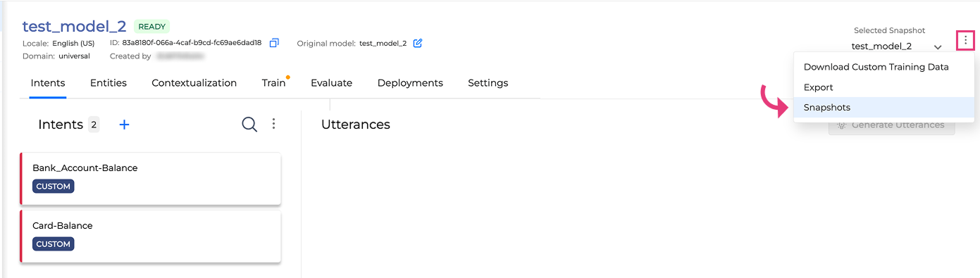The width and height of the screenshot is (980, 278).
Task: Select the Bank_Account-Balance intent
Action: (x=151, y=179)
